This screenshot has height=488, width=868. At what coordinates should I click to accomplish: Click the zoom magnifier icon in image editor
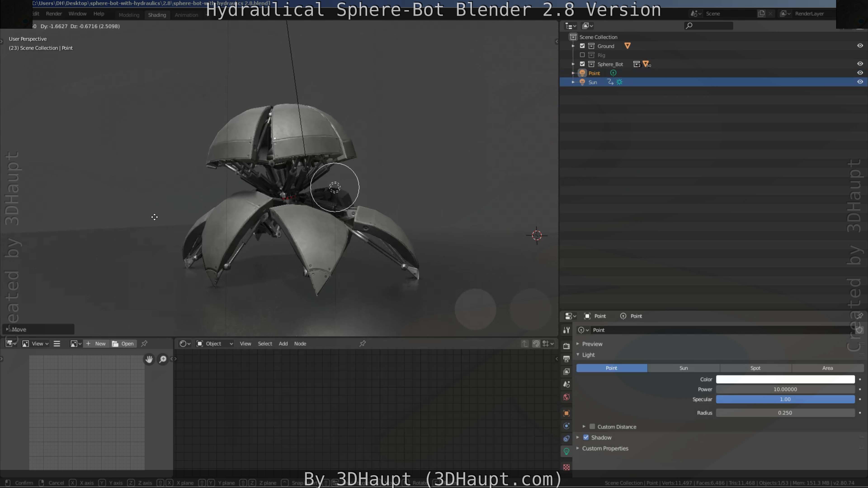(x=163, y=359)
